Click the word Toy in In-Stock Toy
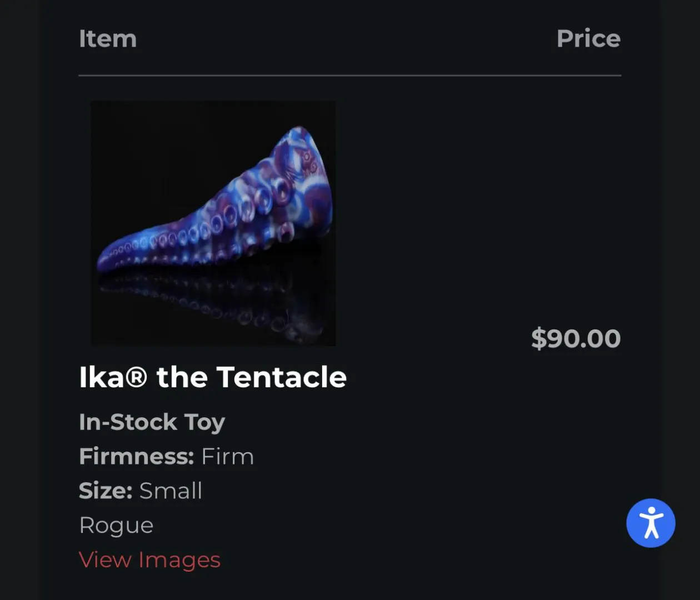 pyautogui.click(x=204, y=422)
